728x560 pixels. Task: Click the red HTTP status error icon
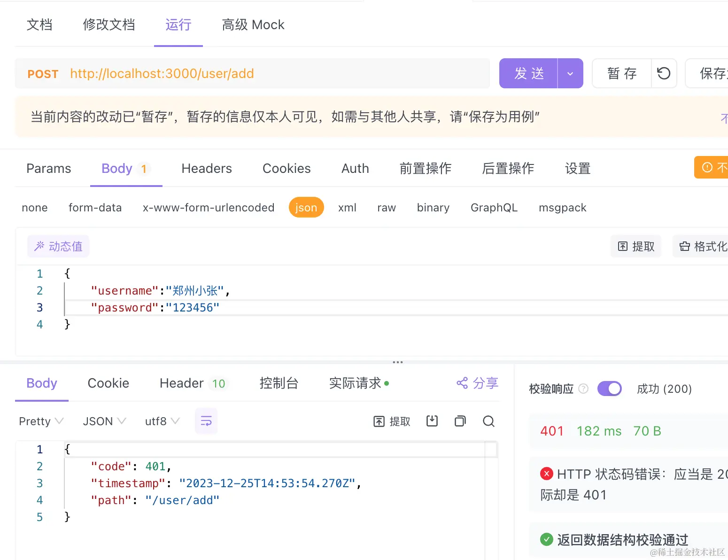tap(547, 474)
